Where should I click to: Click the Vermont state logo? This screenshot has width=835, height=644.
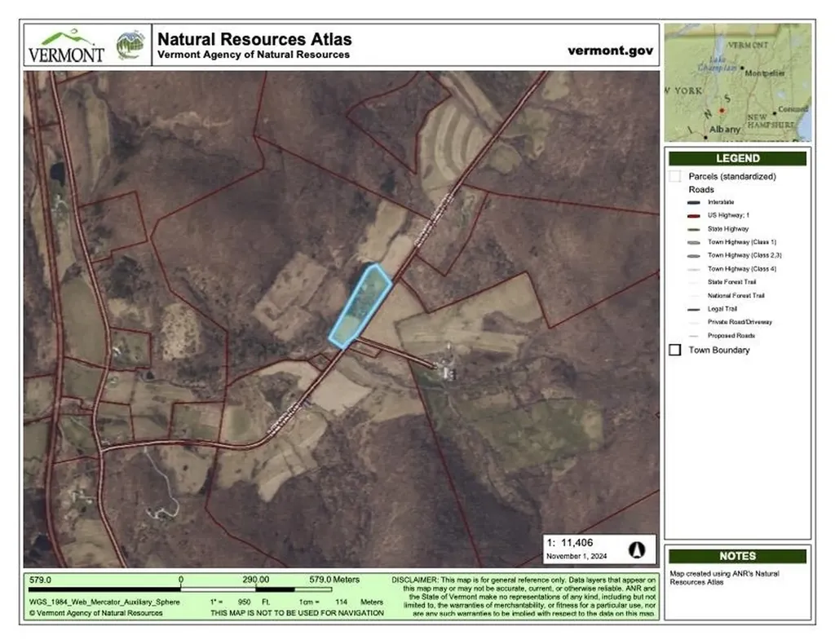click(x=67, y=46)
